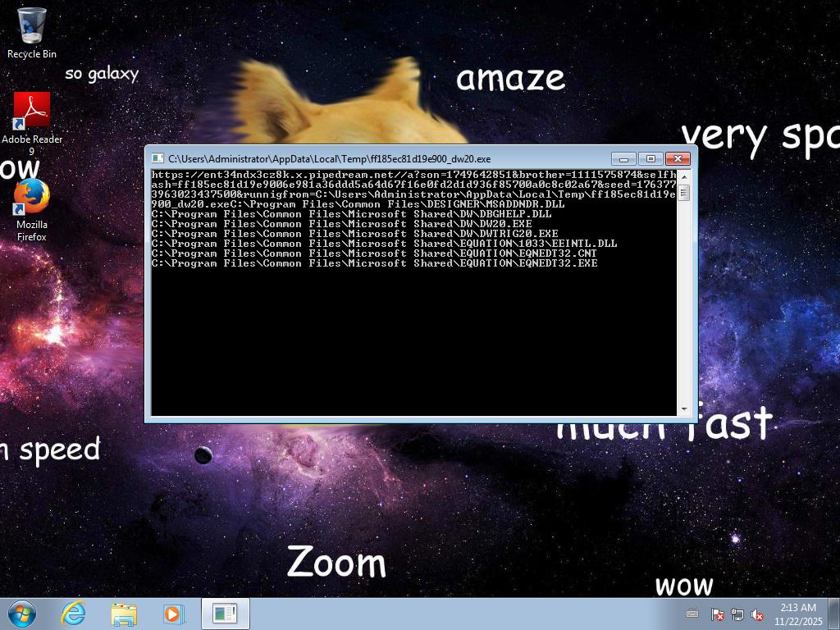
Task: Launch Internet Explorer from the taskbar
Action: point(74,614)
